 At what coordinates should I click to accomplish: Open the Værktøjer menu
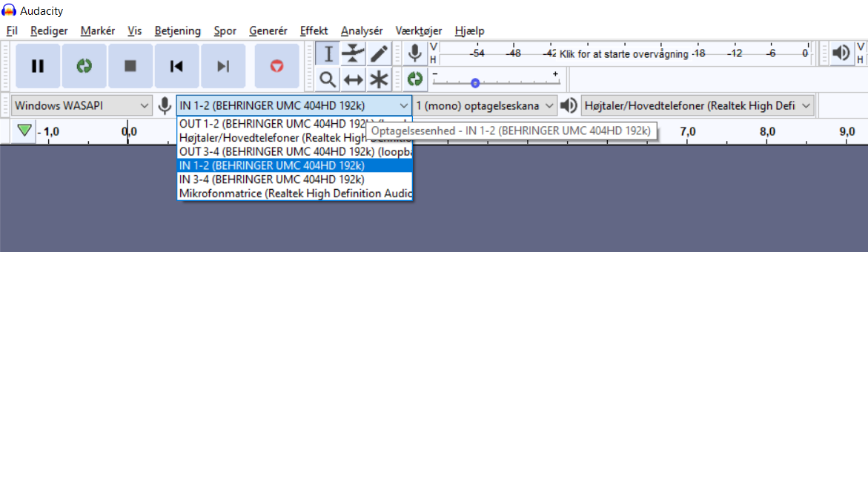pos(419,31)
